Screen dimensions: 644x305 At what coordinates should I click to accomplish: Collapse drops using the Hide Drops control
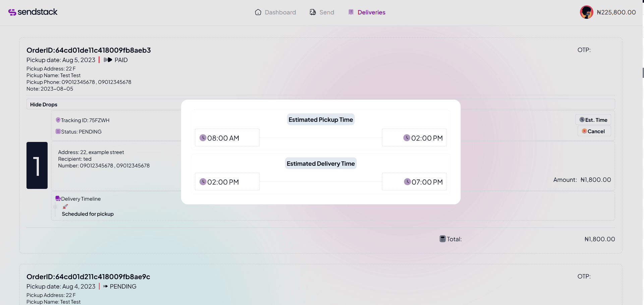point(43,104)
